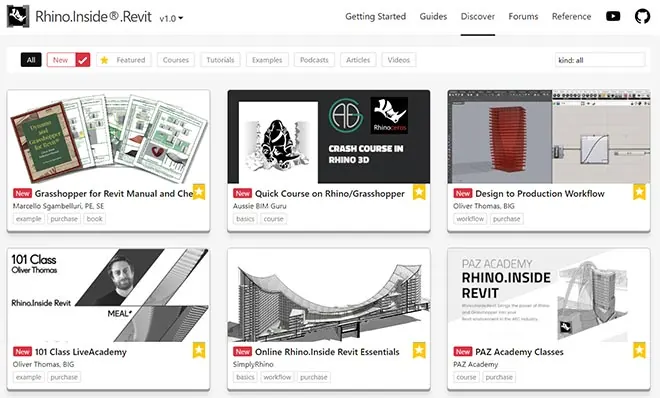The width and height of the screenshot is (660, 398).
Task: Click the Rhino logo icon in the header
Action: coord(18,16)
